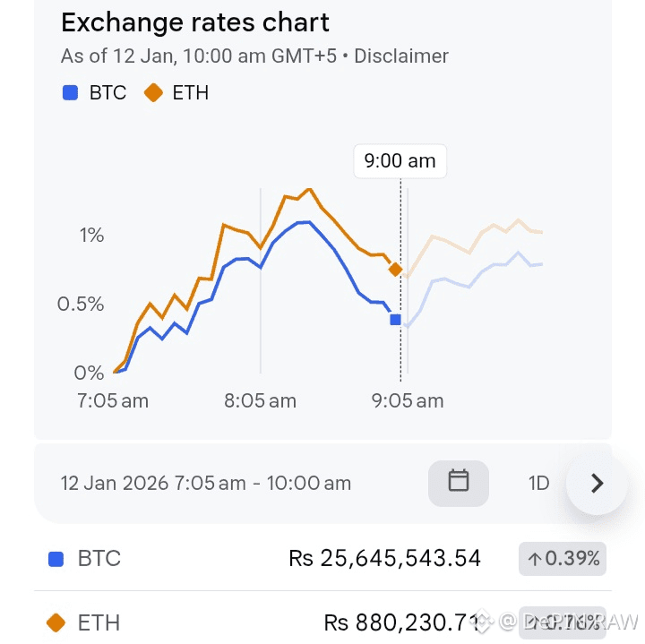The width and height of the screenshot is (645, 644).
Task: Click the 9:00 am tooltip label
Action: point(400,161)
